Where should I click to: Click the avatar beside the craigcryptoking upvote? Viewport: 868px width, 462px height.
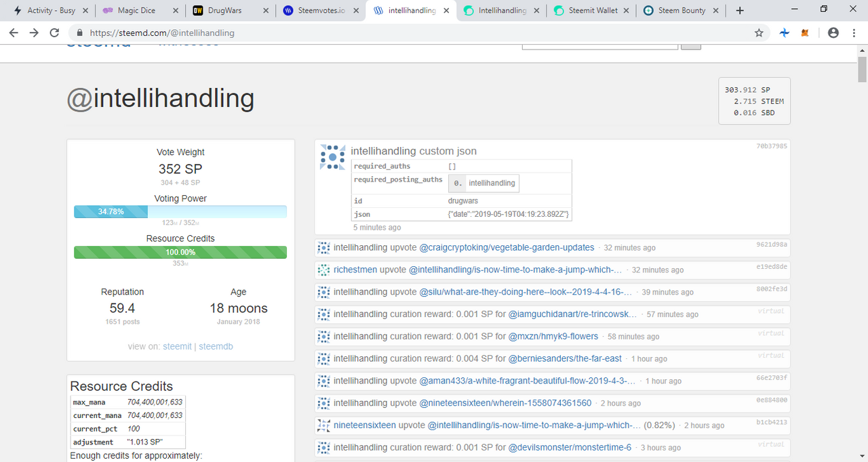point(324,247)
